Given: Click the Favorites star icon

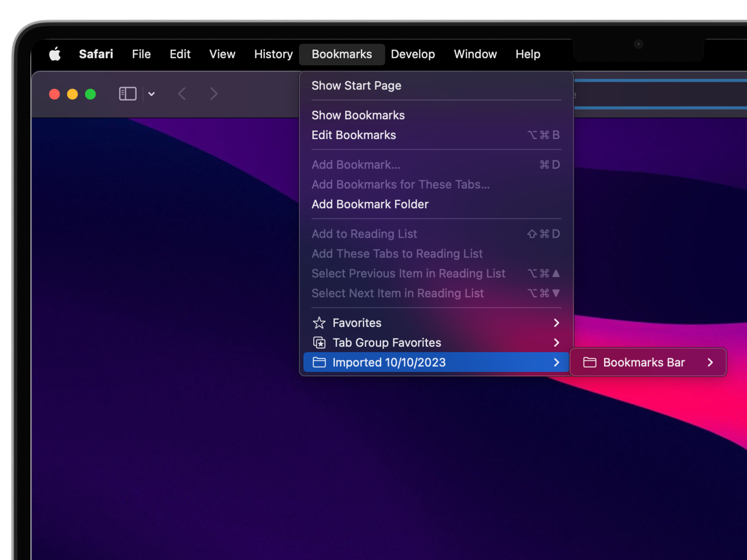Looking at the screenshot, I should (x=319, y=323).
